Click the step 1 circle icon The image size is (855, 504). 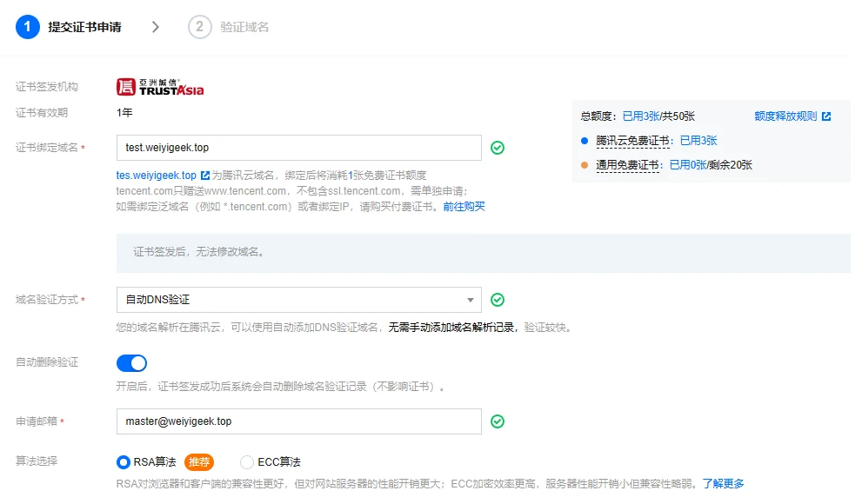pos(27,27)
